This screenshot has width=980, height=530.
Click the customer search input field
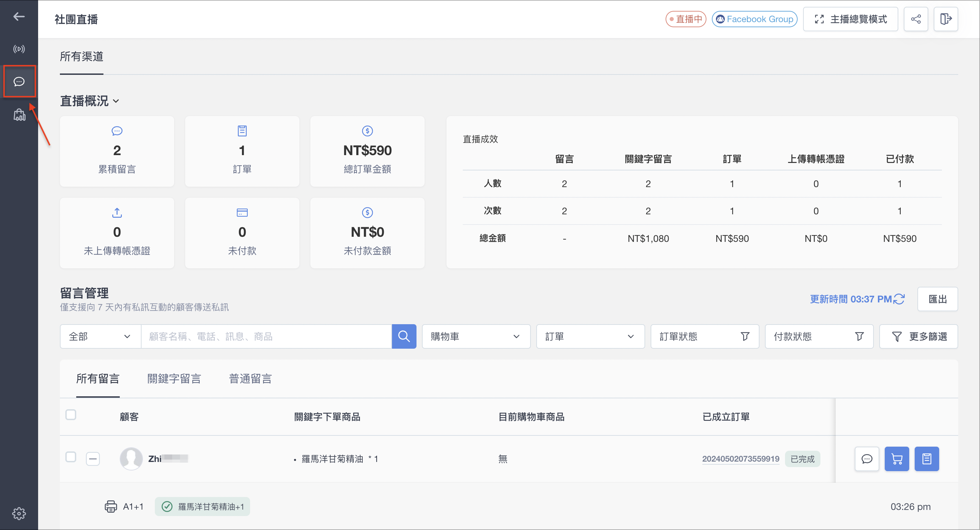point(266,336)
